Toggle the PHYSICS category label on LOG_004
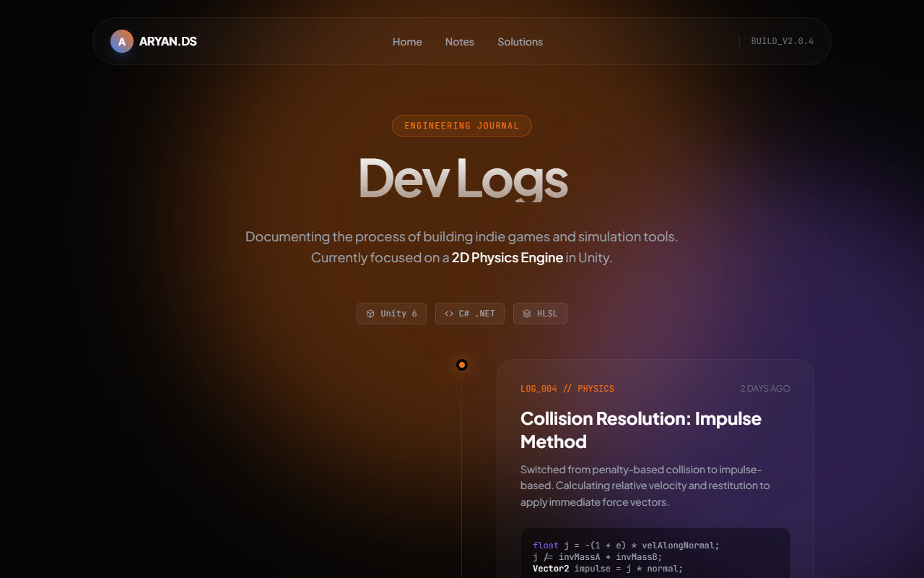This screenshot has width=924, height=578. pos(596,388)
